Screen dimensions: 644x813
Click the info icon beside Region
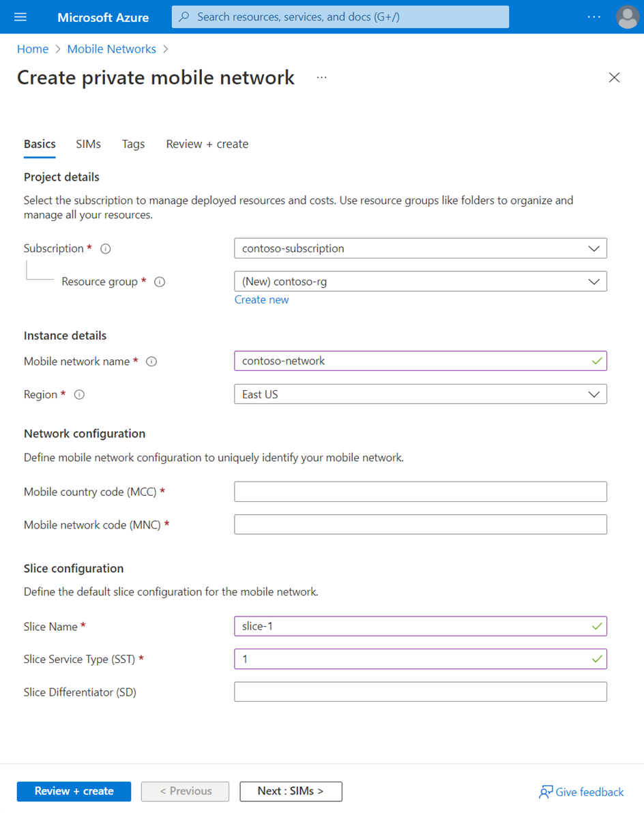click(78, 394)
